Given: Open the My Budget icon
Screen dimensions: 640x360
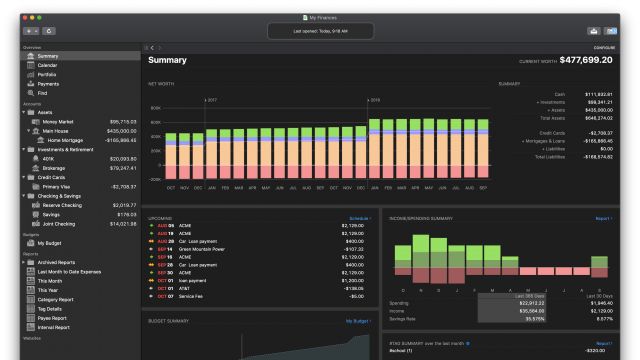Looking at the screenshot, I should 31,243.
